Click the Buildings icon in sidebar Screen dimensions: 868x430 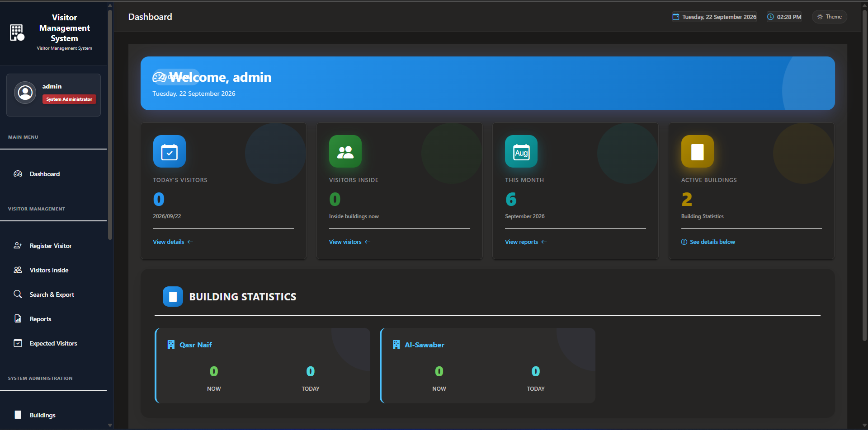[x=18, y=415]
